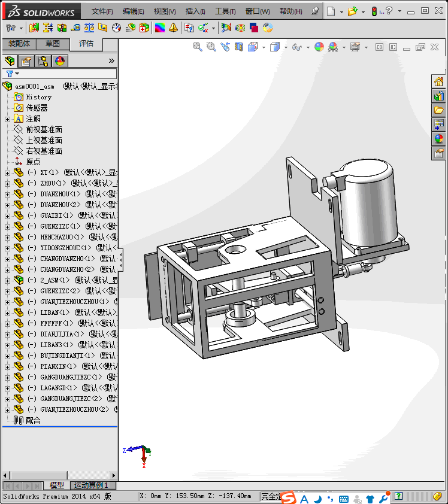Viewport: 448px width, 504px height.
Task: Select the History item in the tree
Action: (38, 97)
